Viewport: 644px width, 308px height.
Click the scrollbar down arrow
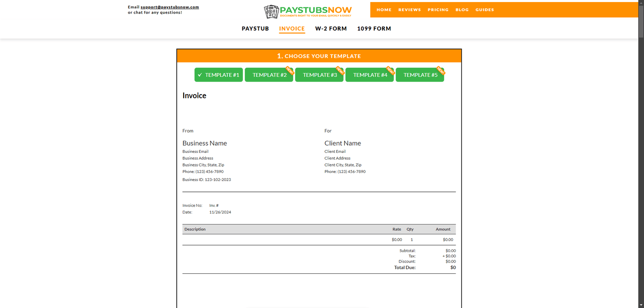point(641,305)
